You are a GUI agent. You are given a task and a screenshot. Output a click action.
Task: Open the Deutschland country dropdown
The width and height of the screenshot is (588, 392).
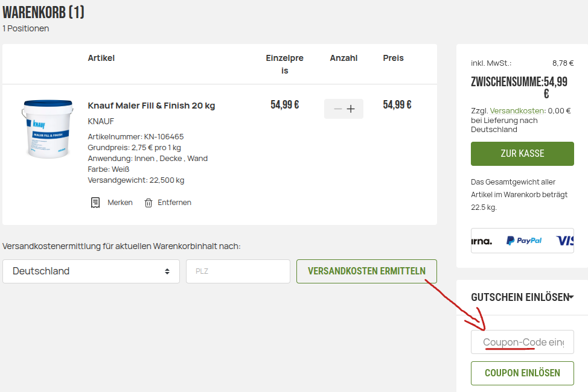click(91, 271)
